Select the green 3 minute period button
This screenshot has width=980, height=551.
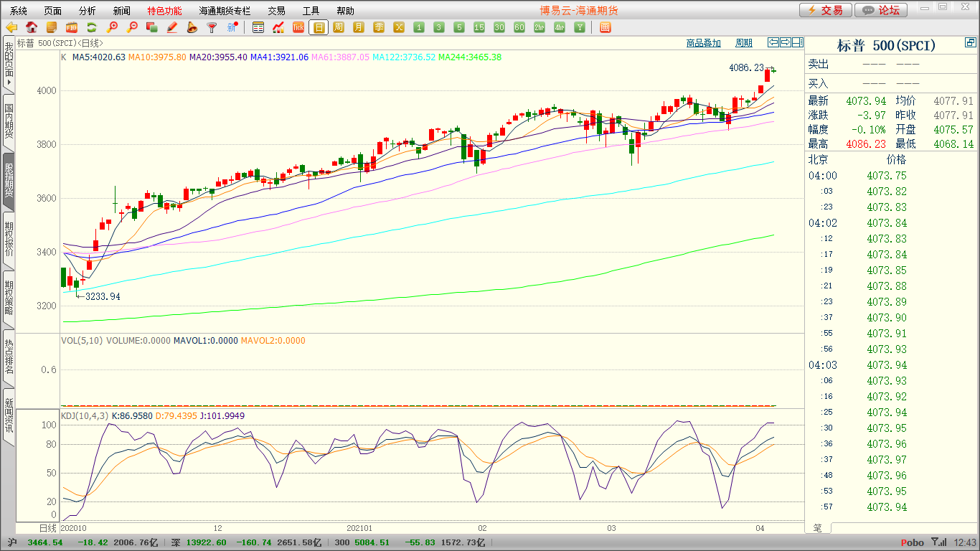click(x=439, y=28)
